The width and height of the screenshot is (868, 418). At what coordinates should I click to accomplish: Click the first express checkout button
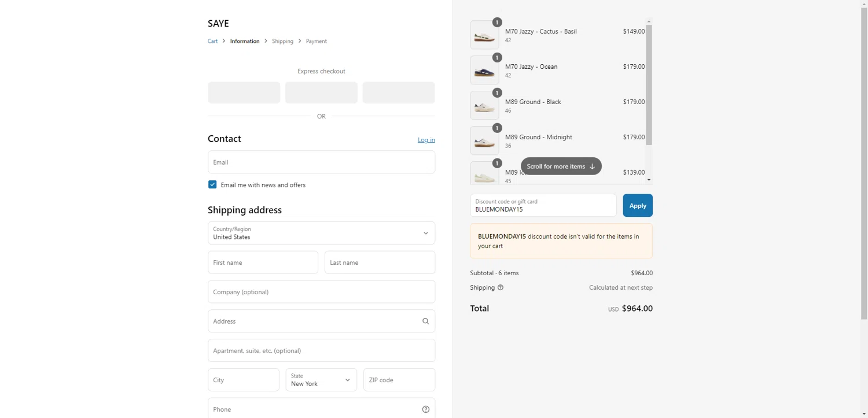[244, 93]
